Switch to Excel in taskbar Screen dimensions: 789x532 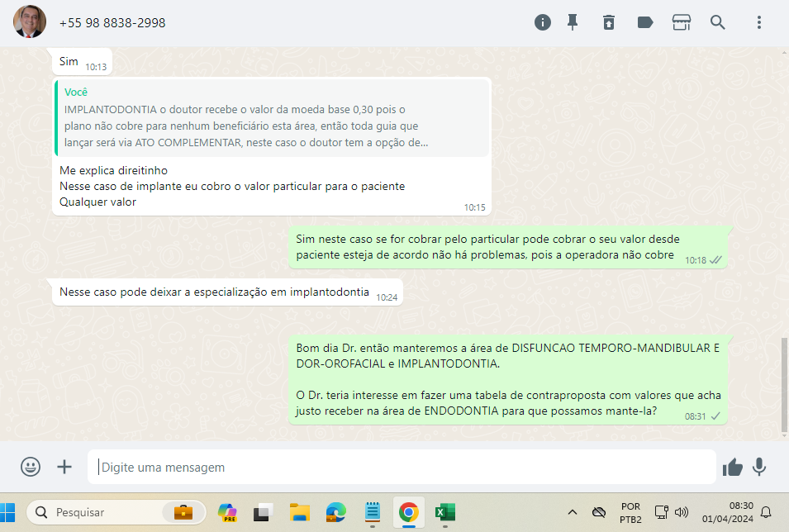(x=444, y=512)
